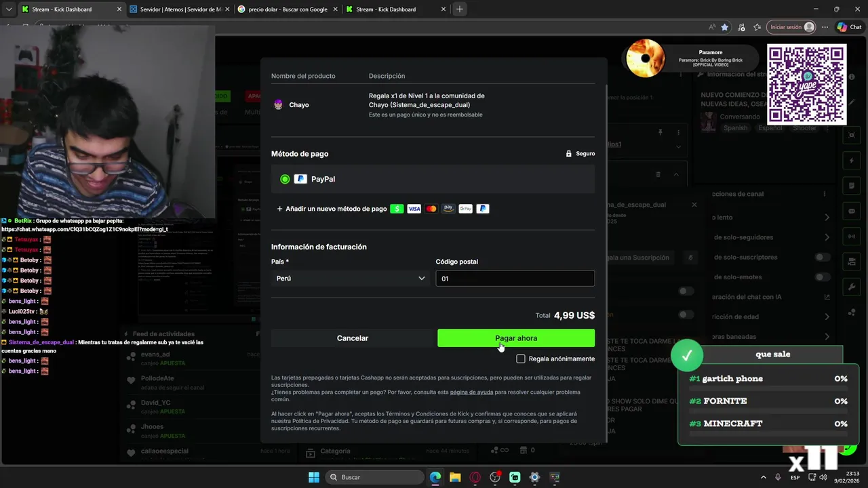Click the Spanish tag chip
The image size is (868, 488).
click(735, 128)
